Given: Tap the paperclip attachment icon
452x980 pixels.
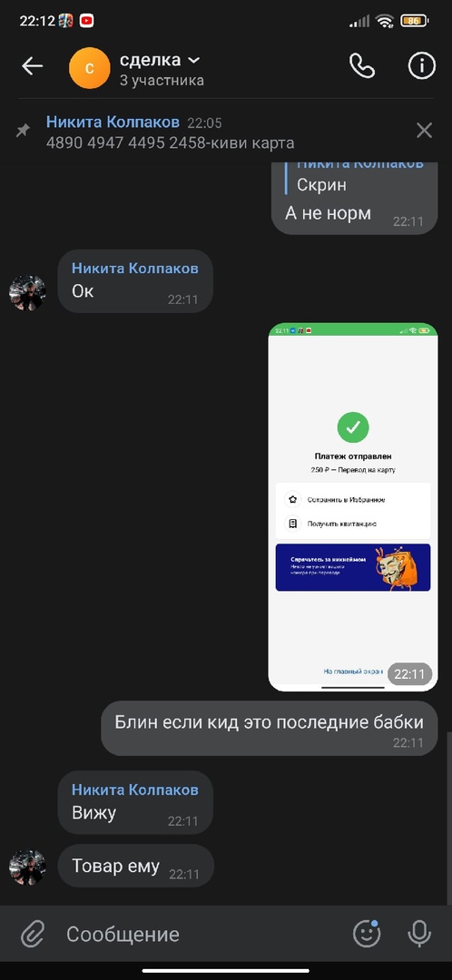Looking at the screenshot, I should pyautogui.click(x=31, y=935).
